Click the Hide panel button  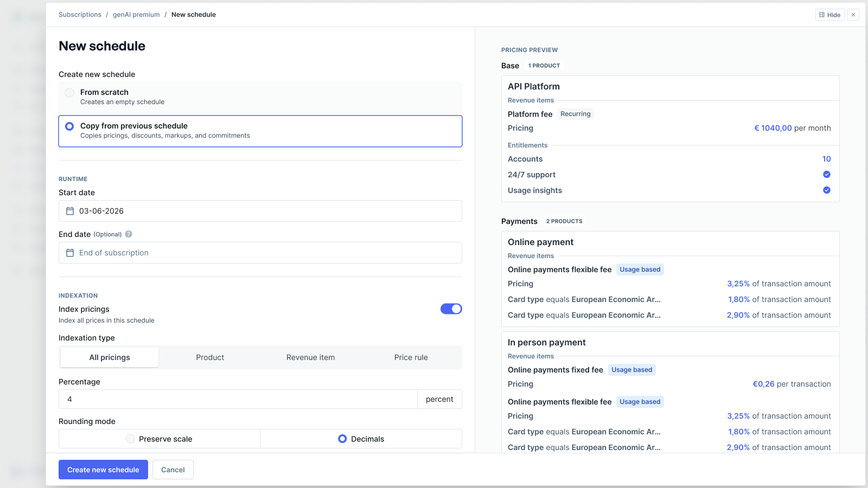pyautogui.click(x=830, y=15)
